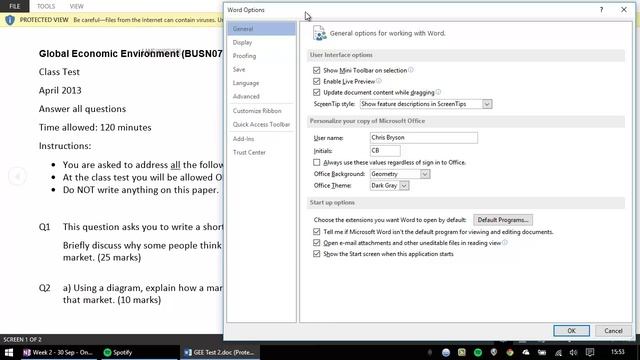Open Quick Access Toolbar category
640x360 pixels.
261,124
